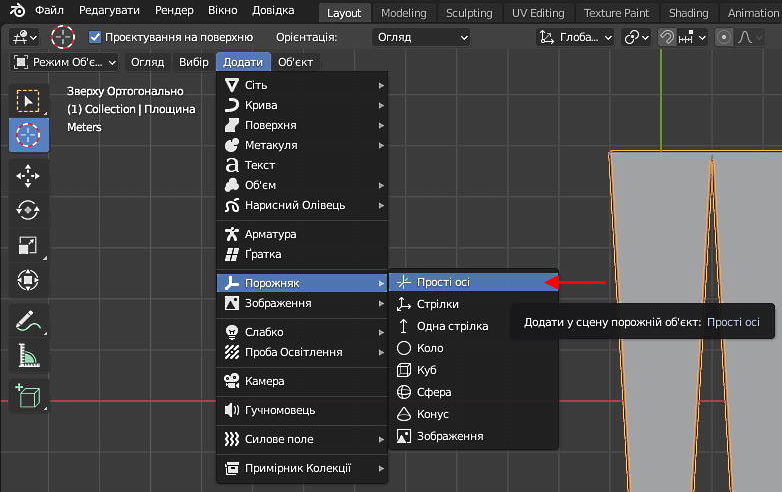The height and width of the screenshot is (492, 782).
Task: Add a Камера object
Action: click(x=302, y=381)
